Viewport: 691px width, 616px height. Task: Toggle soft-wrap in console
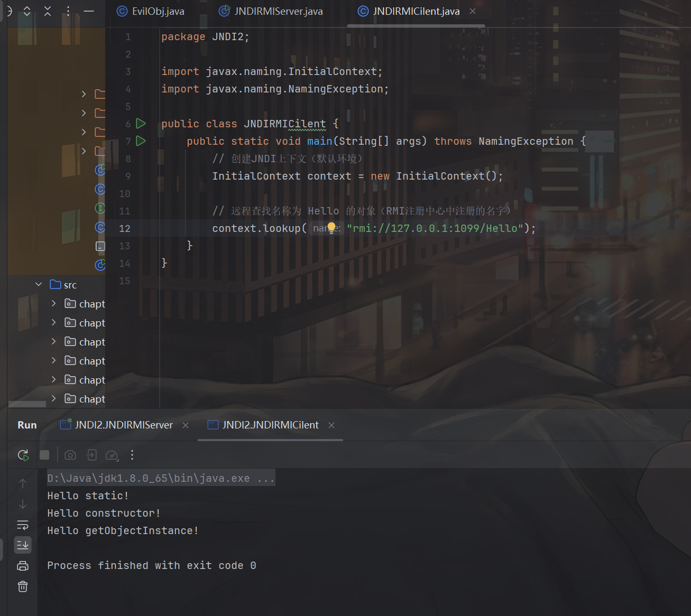23,525
